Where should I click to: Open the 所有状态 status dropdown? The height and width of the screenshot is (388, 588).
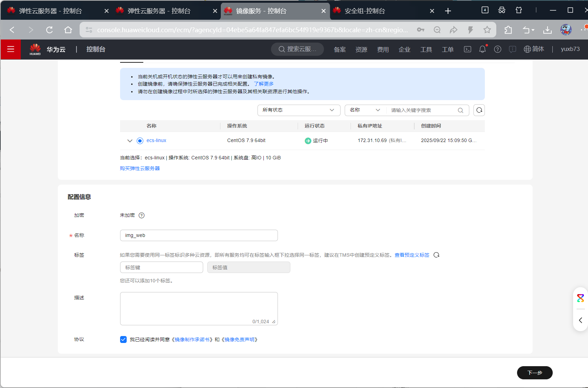299,110
